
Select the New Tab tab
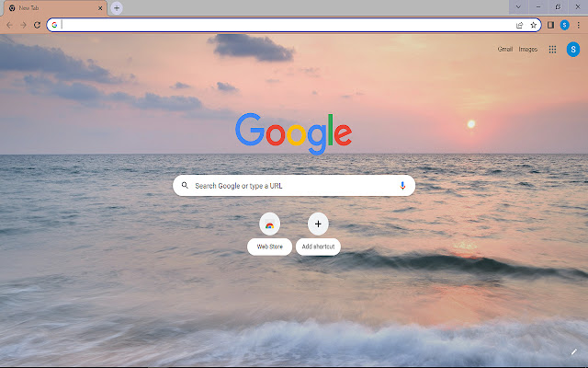coord(54,8)
